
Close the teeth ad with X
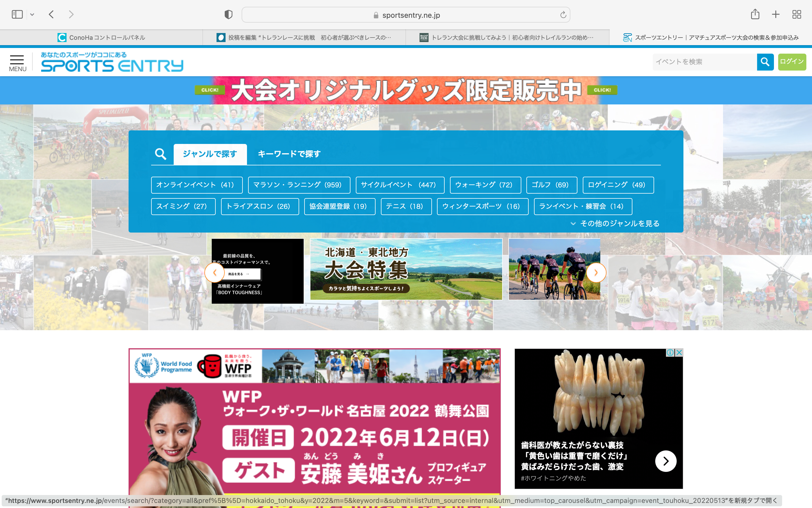(x=679, y=352)
